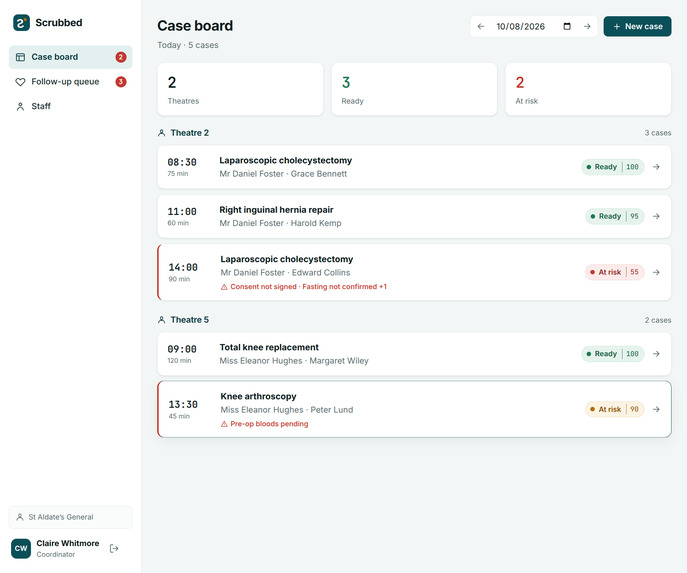Go to the Staff page
The image size is (687, 573).
click(x=71, y=106)
